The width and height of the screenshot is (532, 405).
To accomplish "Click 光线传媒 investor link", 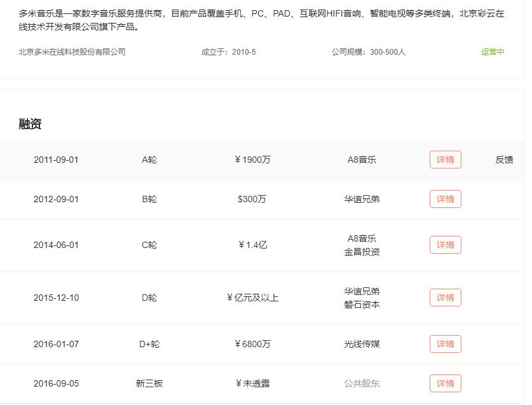I will click(364, 343).
